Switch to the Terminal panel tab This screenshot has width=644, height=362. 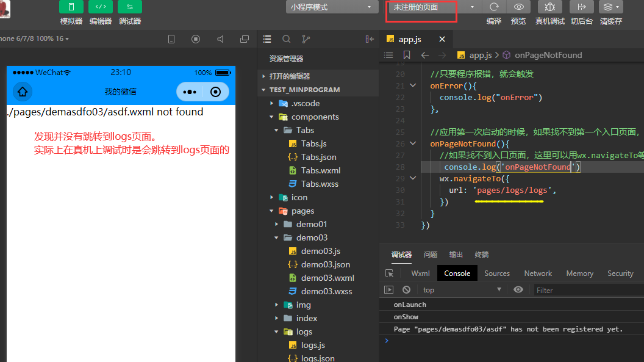(x=481, y=255)
